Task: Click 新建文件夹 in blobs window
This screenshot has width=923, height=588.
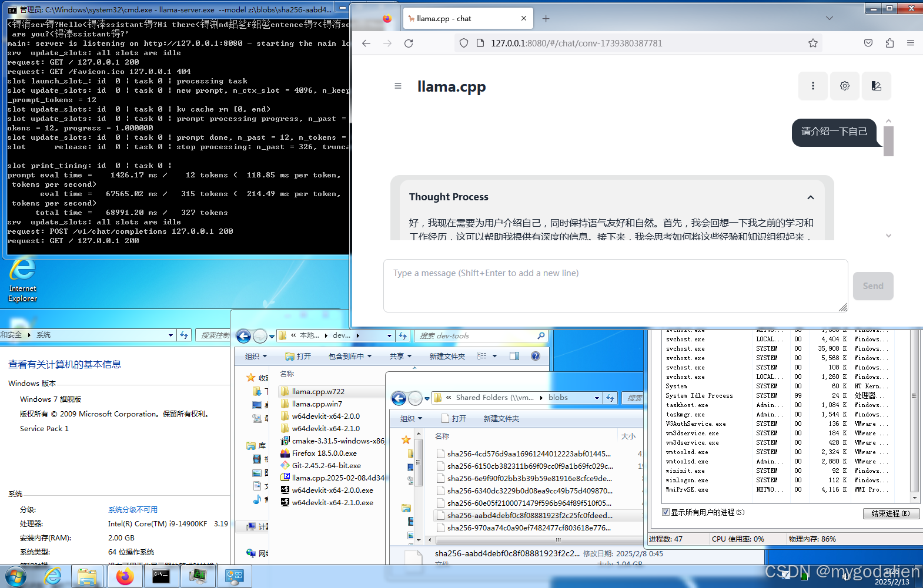Action: [501, 418]
